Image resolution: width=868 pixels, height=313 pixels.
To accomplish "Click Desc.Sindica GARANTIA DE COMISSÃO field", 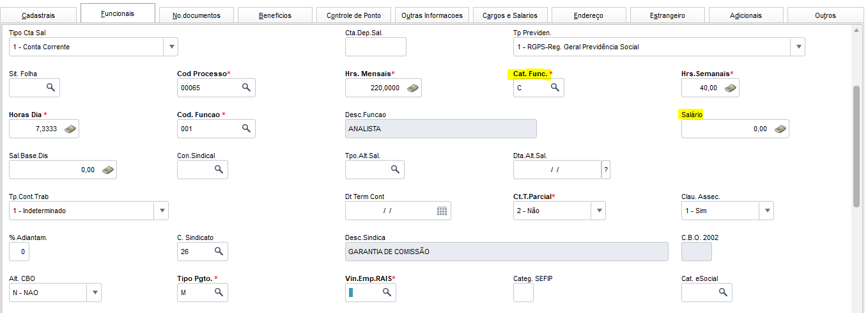I will point(506,252).
